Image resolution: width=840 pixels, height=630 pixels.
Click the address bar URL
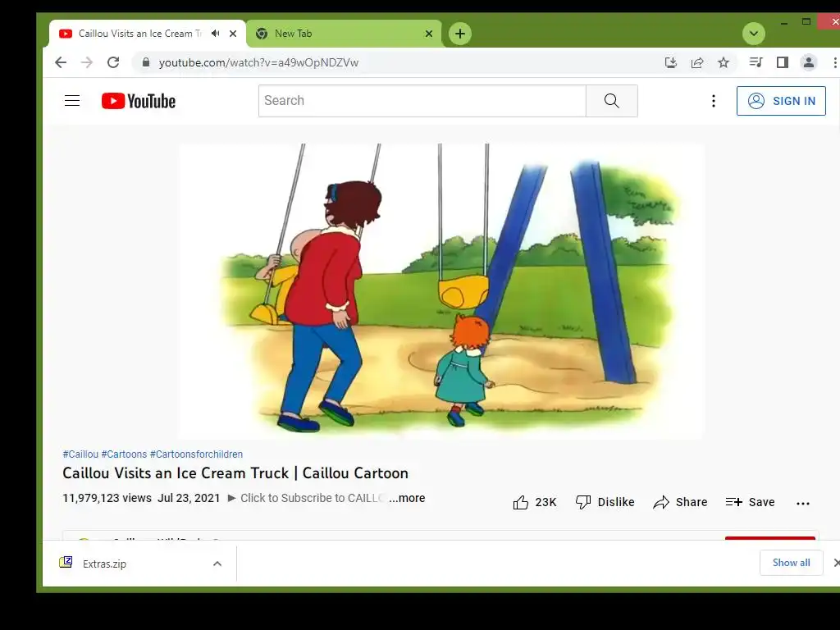(258, 62)
